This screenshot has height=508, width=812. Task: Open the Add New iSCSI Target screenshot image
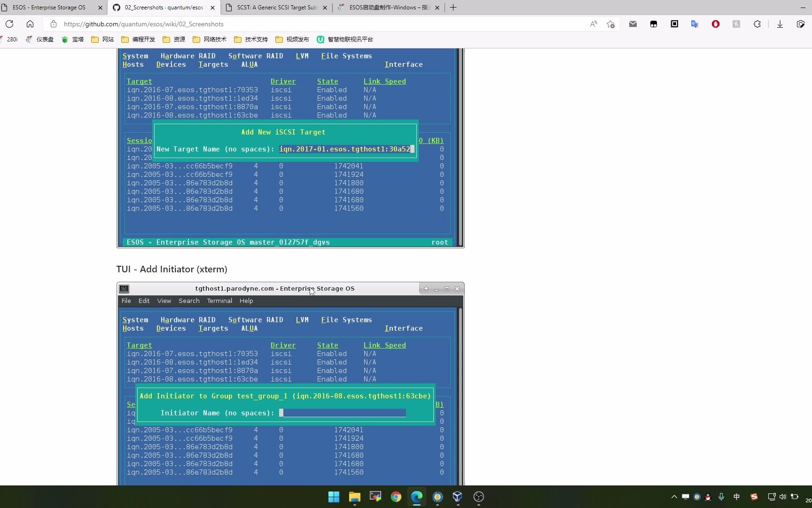[290, 148]
